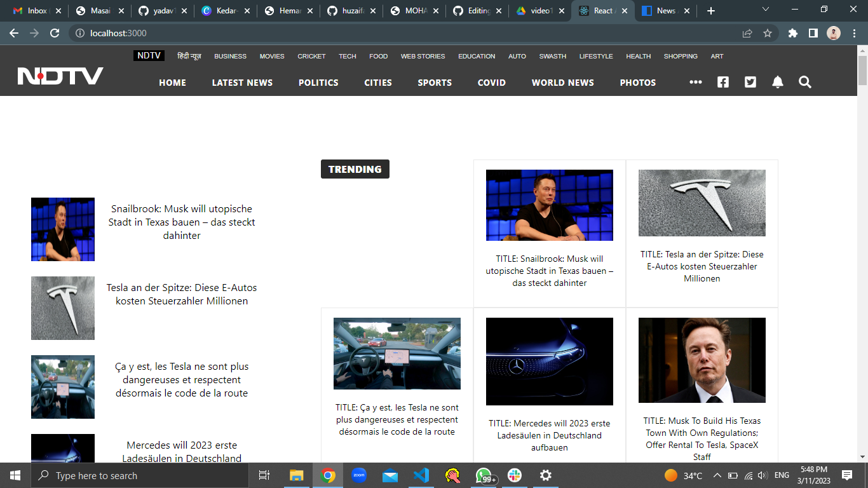Click the WEB STORIES link
This screenshot has width=868, height=488.
pos(423,56)
